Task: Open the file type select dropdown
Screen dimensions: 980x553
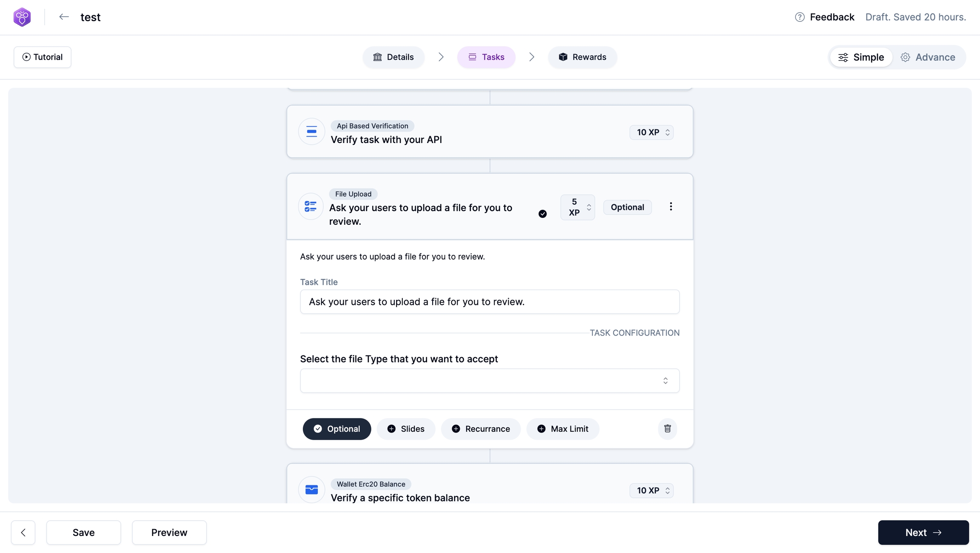Action: pos(490,381)
